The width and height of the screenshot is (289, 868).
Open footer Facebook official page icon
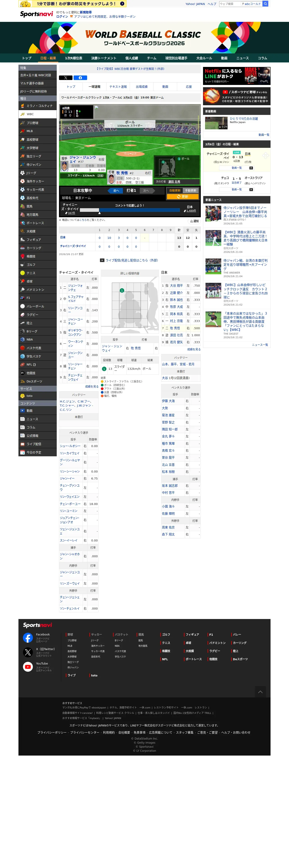click(28, 637)
